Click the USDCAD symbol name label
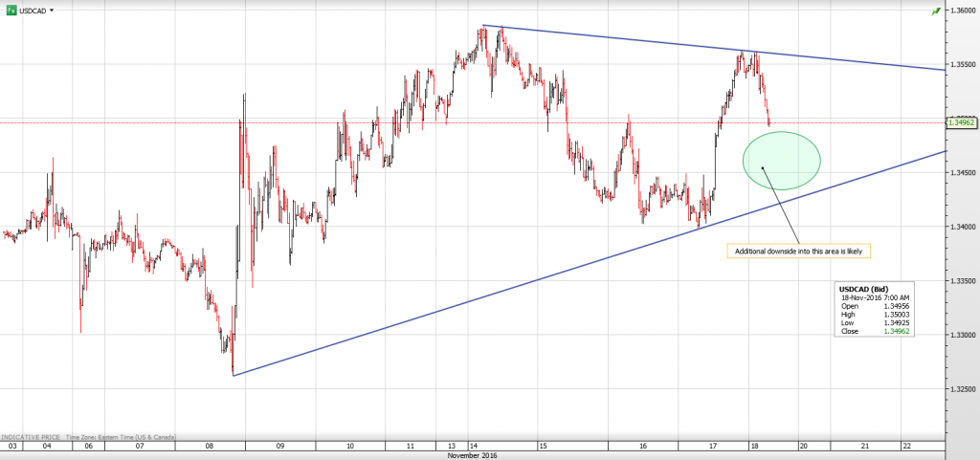Image resolution: width=980 pixels, height=460 pixels. tap(33, 10)
